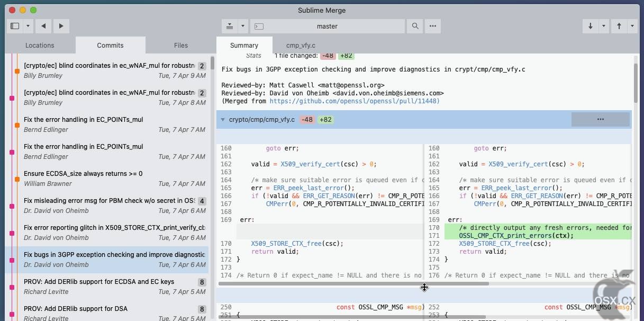Open the master branch switcher field
Viewport: 644px width, 321px height.
(327, 26)
